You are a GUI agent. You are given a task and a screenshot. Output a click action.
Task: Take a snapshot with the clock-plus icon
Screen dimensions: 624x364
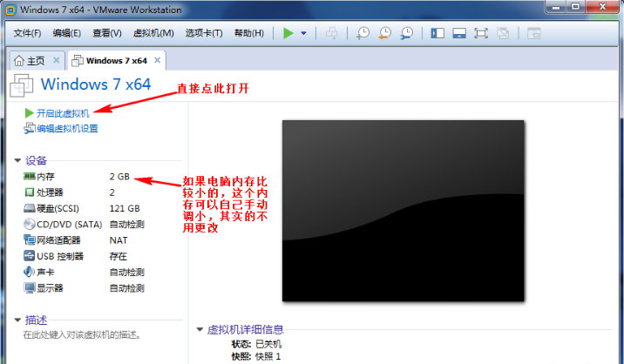point(363,33)
